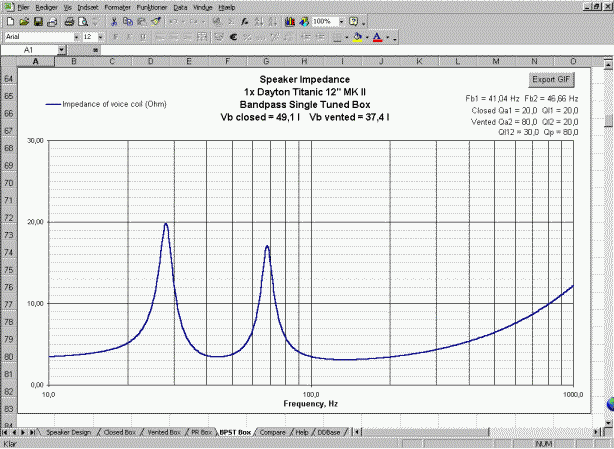Switch to the PR Box sheet tab
This screenshot has width=614, height=449.
tap(201, 432)
